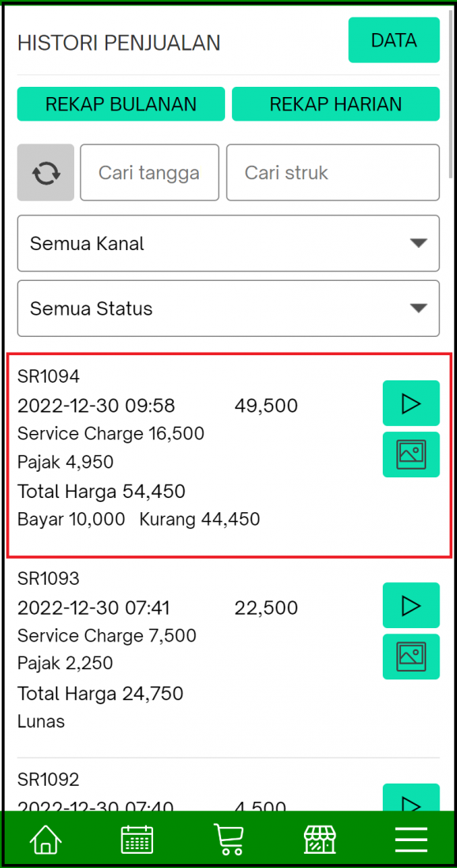Switch to the DATA tab
The image size is (457, 868).
(394, 40)
